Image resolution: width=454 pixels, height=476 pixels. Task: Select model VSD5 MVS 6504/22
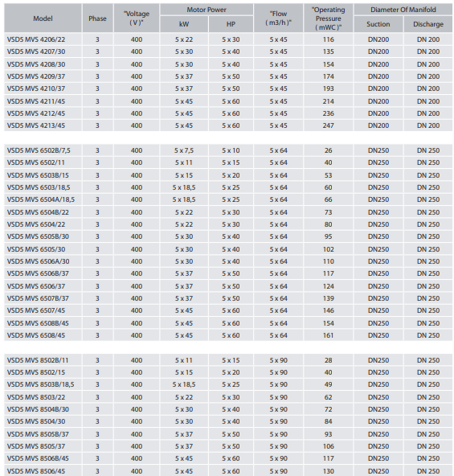point(36,224)
